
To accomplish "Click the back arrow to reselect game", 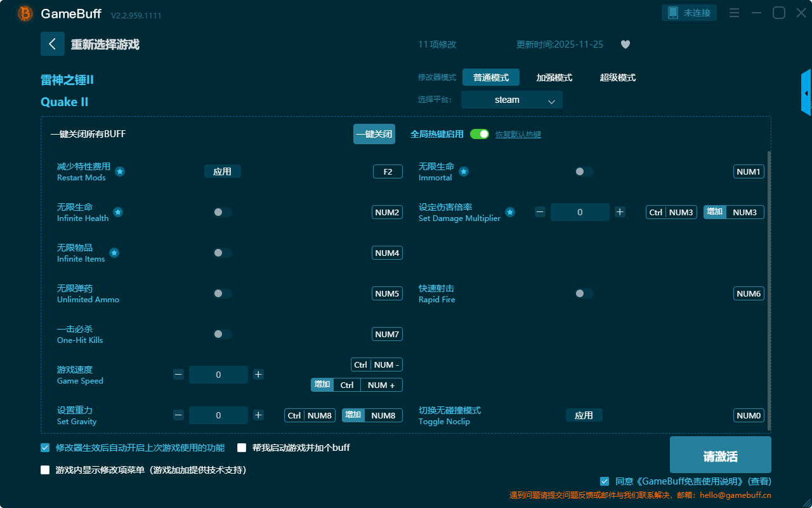I will pyautogui.click(x=53, y=44).
